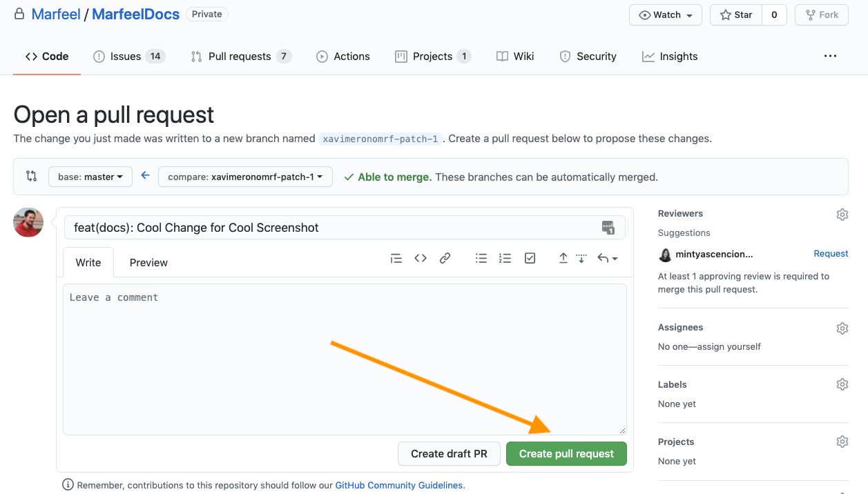Open the Wiki tab

515,57
